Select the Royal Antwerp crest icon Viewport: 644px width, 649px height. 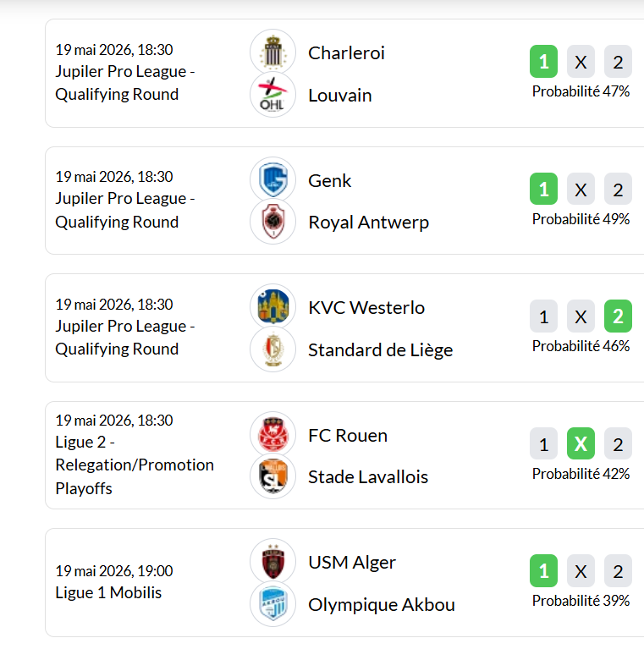[x=272, y=222]
